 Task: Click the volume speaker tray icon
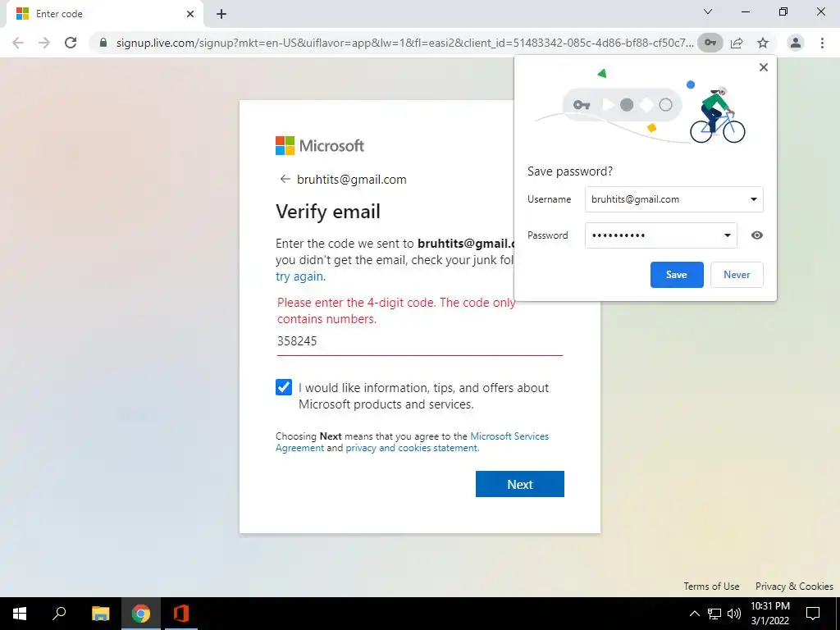tap(734, 614)
